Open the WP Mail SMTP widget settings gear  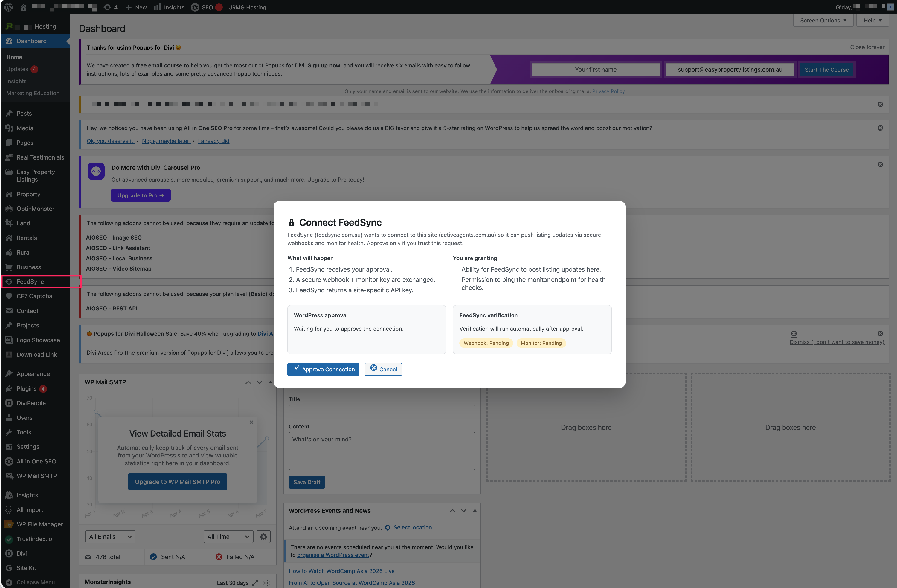pos(263,536)
